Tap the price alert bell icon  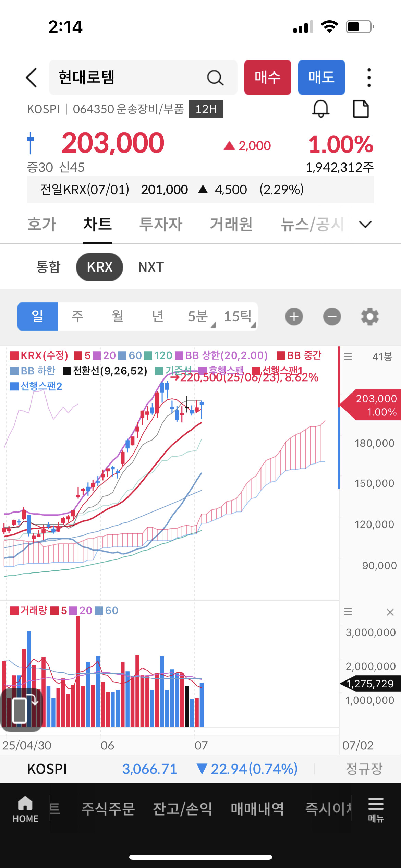tap(321, 109)
